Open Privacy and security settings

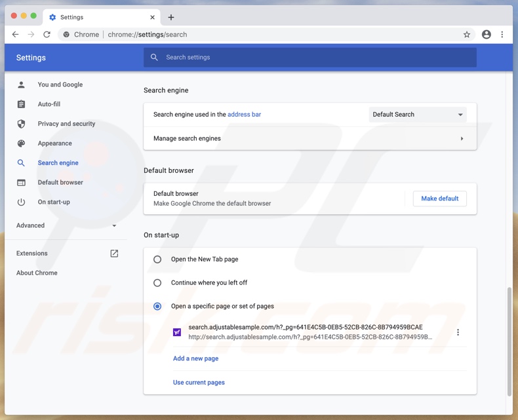[66, 124]
